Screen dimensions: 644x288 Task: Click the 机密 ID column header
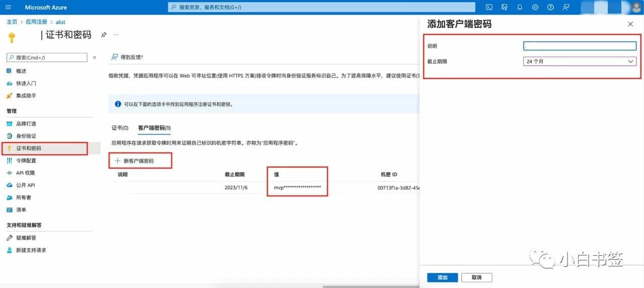pyautogui.click(x=389, y=175)
